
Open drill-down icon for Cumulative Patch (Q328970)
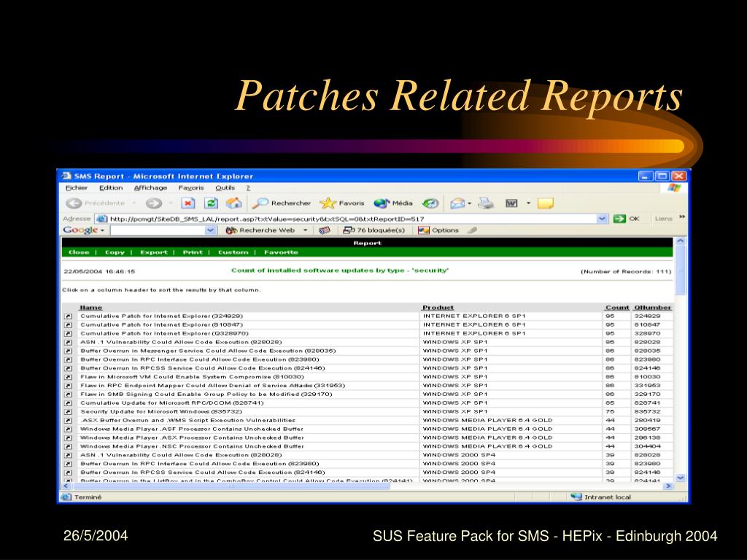click(x=68, y=334)
